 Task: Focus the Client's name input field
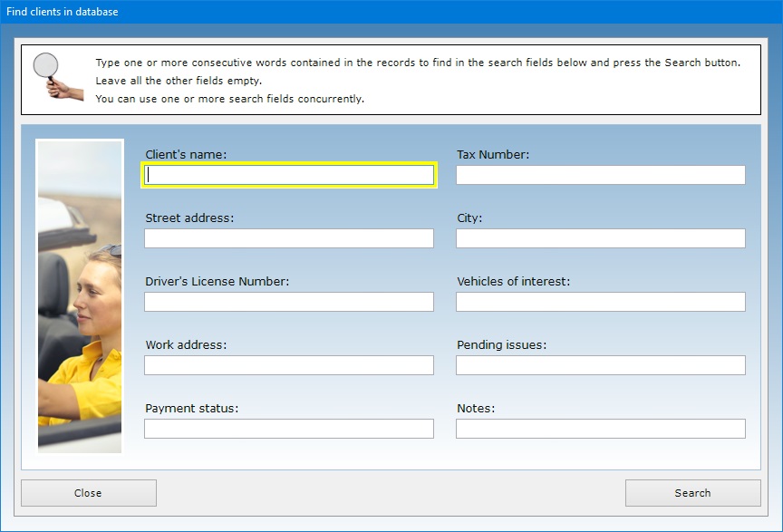click(289, 175)
